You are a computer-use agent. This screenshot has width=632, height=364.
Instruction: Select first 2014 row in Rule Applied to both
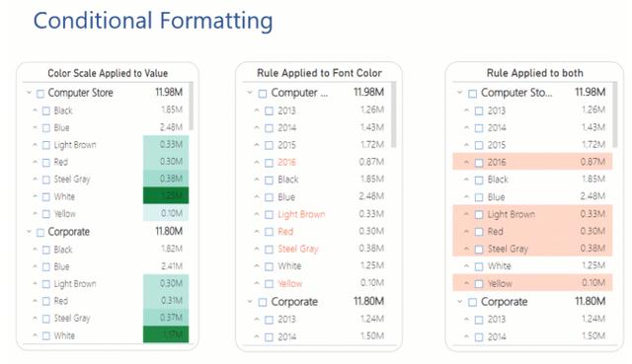tap(532, 128)
